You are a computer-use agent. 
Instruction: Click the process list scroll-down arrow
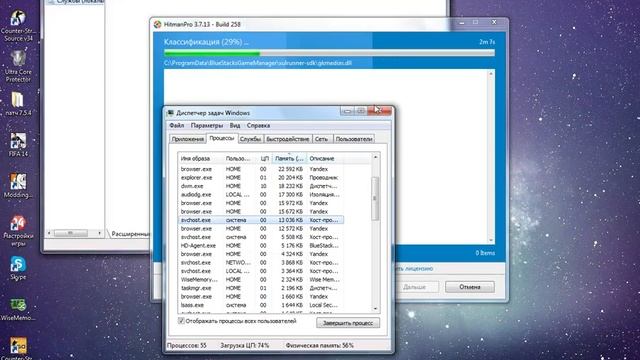(376, 309)
